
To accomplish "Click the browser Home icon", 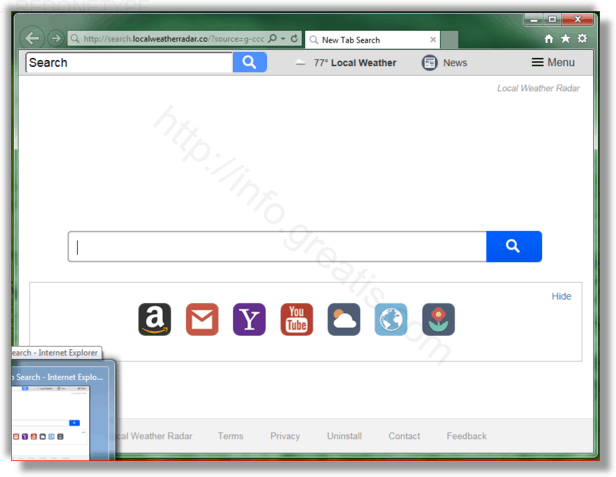I will [x=549, y=39].
